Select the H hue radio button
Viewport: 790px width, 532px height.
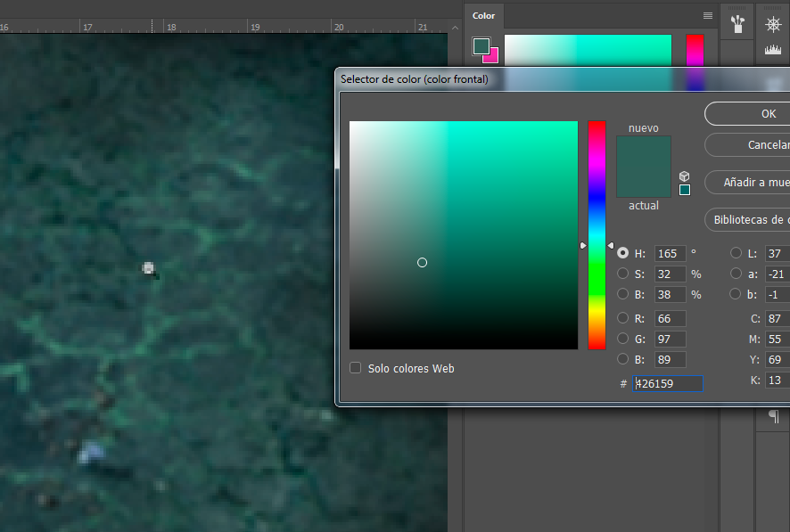click(622, 253)
